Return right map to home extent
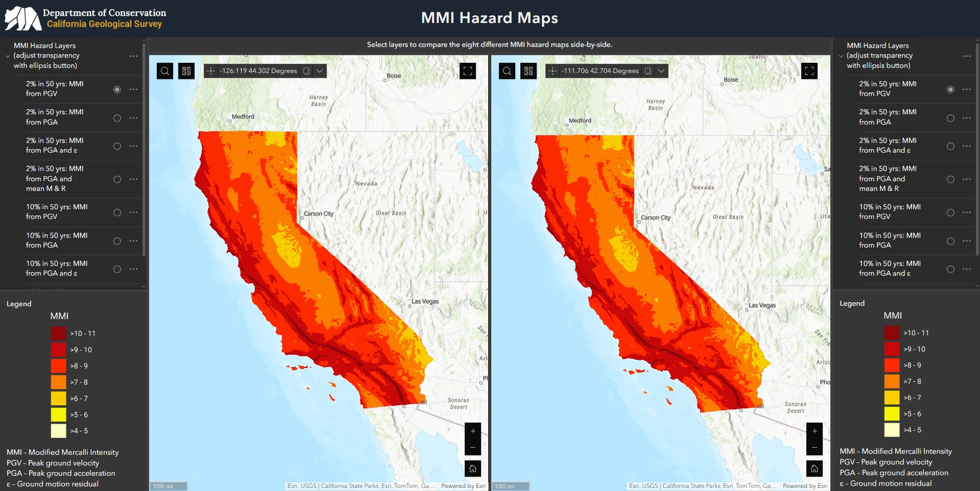The width and height of the screenshot is (980, 491). 815,469
